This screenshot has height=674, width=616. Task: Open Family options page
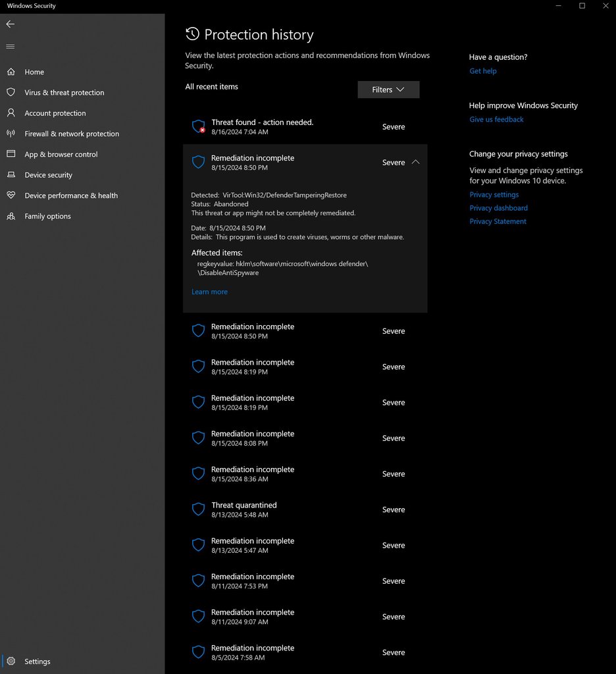[82, 216]
